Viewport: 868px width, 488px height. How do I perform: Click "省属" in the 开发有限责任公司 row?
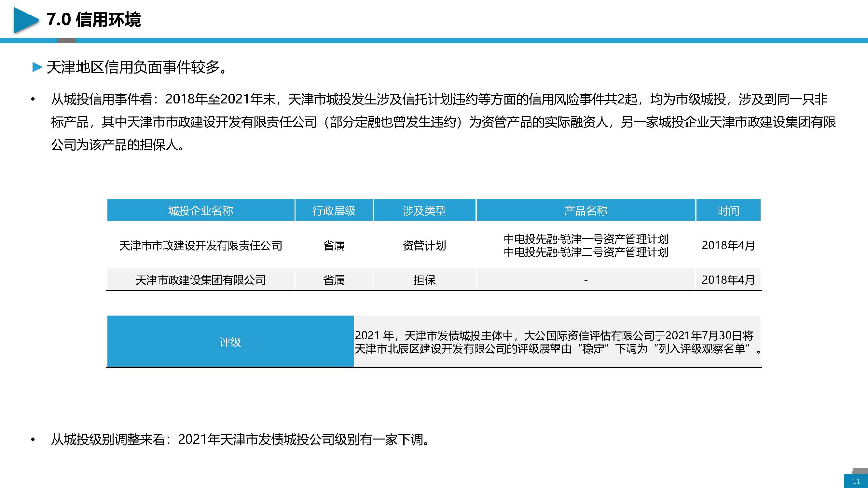tap(334, 246)
